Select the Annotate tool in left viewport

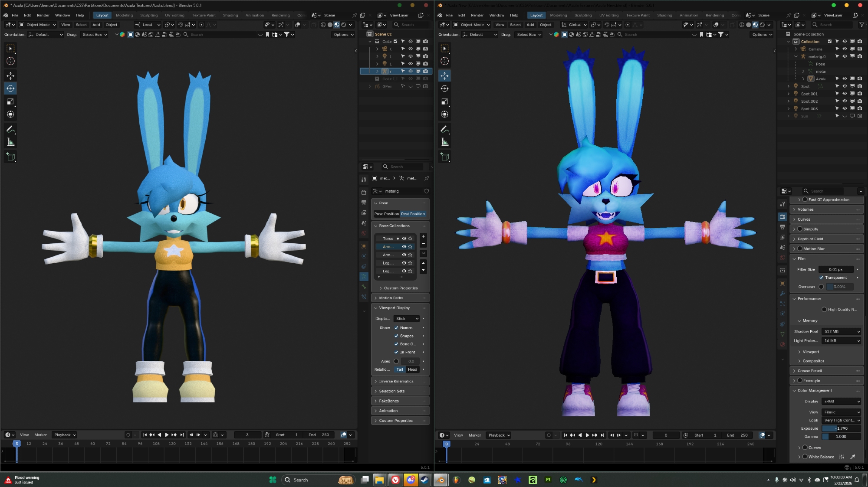pyautogui.click(x=10, y=129)
